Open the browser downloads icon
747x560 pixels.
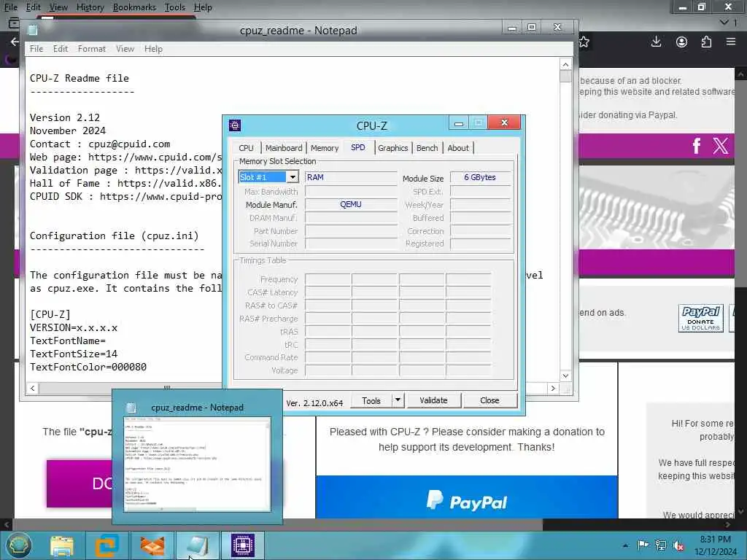point(656,42)
